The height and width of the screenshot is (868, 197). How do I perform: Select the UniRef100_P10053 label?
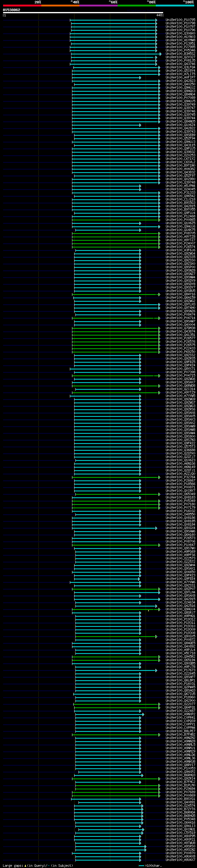coord(180,768)
